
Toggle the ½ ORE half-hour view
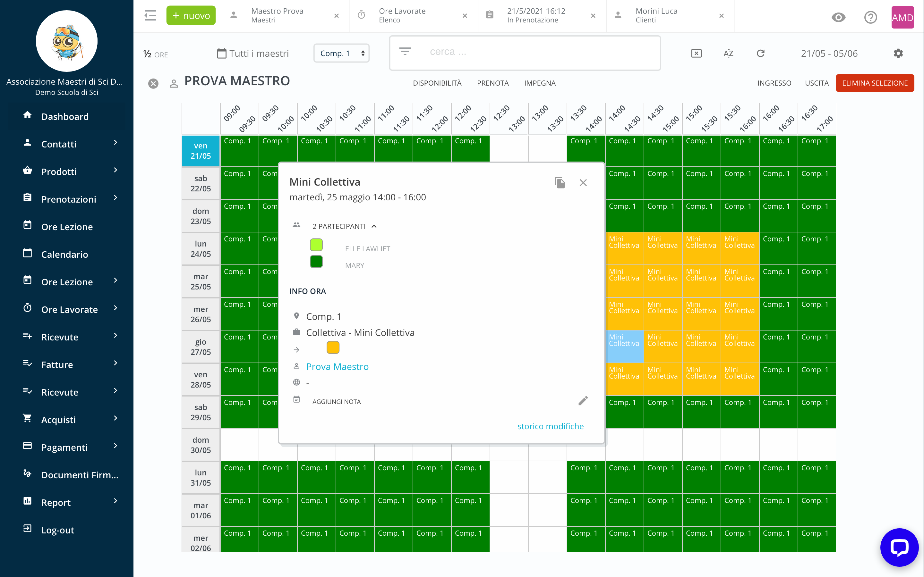click(155, 54)
